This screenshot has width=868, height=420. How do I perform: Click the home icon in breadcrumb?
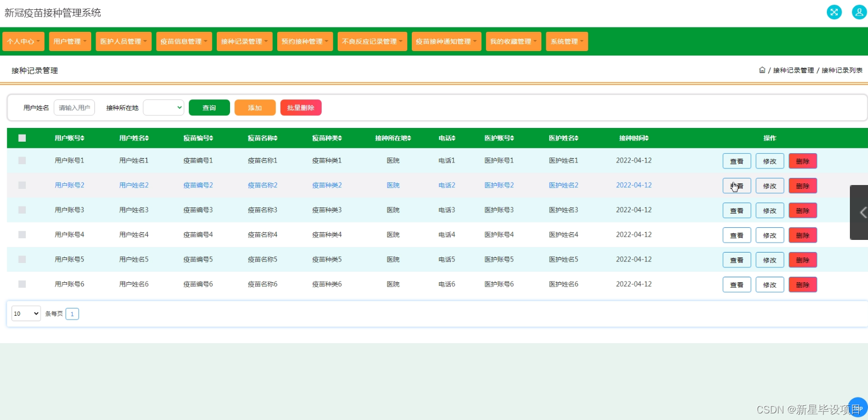click(762, 70)
